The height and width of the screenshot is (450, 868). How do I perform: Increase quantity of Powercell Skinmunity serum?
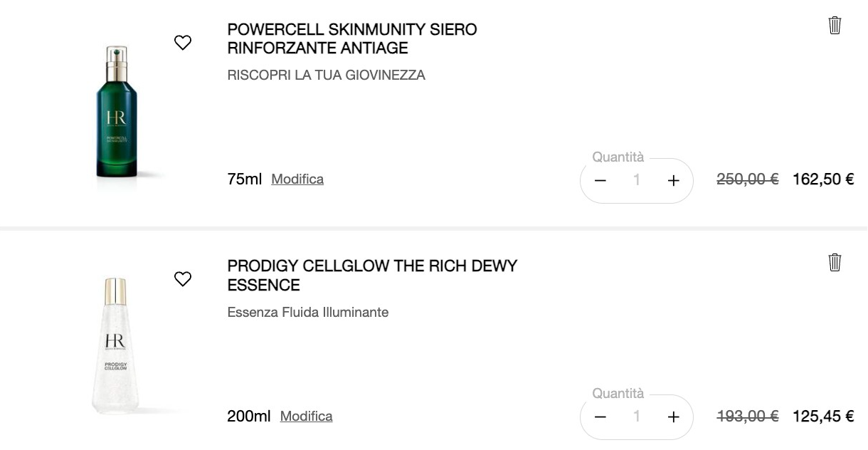click(674, 181)
